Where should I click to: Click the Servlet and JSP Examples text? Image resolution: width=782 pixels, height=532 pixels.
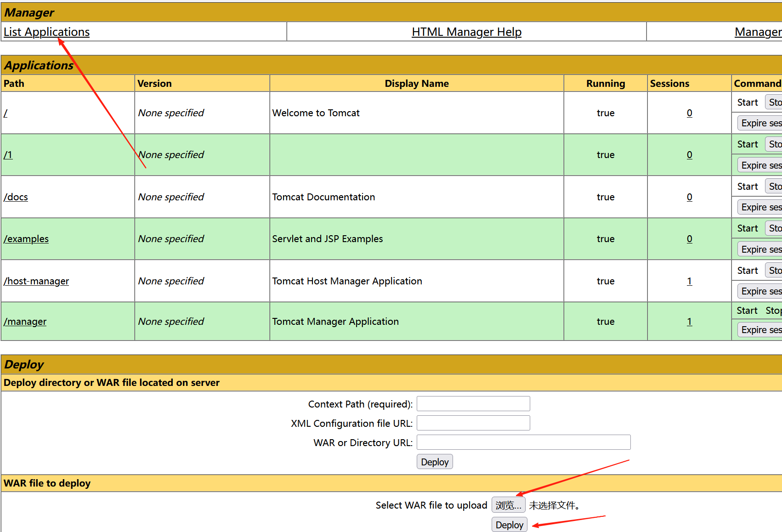click(327, 239)
